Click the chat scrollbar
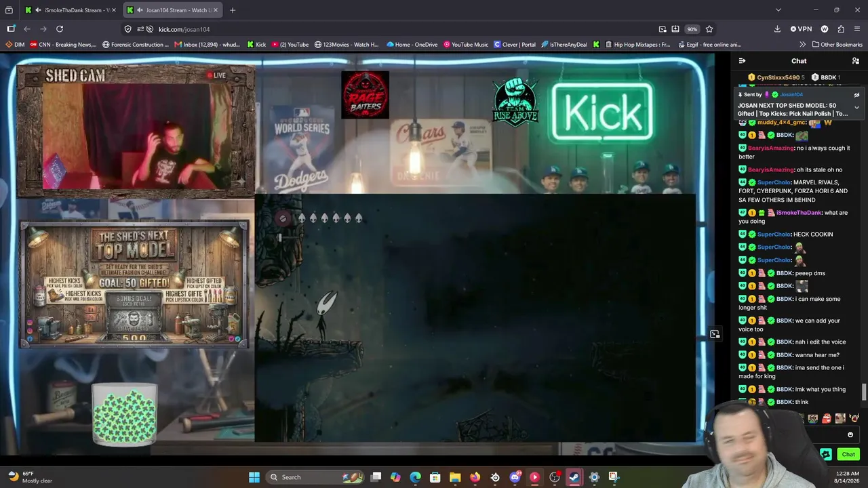 (864, 392)
